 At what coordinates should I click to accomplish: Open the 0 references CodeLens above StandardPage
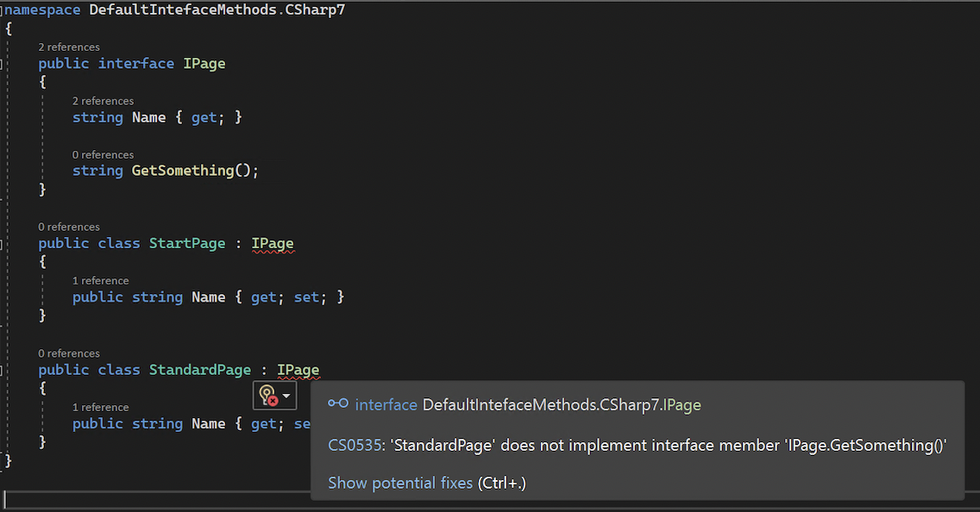(69, 353)
